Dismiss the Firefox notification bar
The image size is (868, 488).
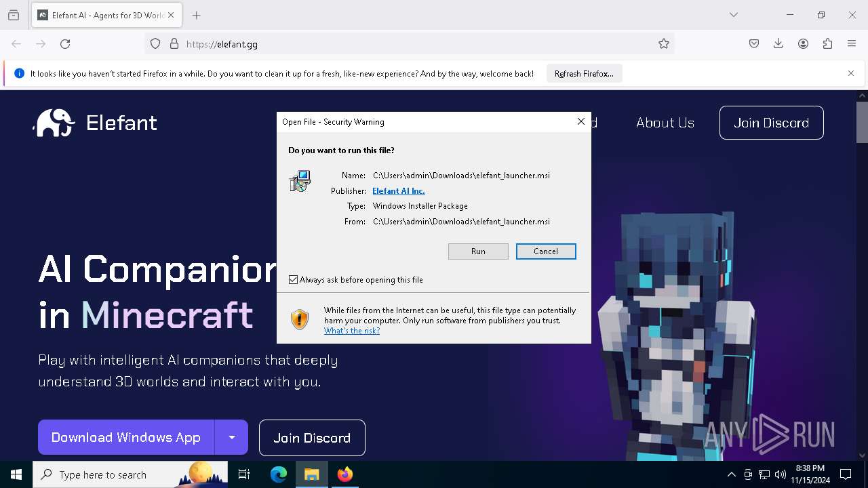tap(851, 73)
